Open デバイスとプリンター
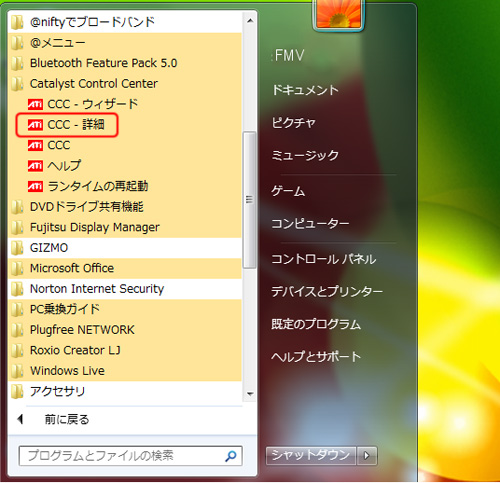Viewport: 500px width, 483px height. tap(327, 292)
